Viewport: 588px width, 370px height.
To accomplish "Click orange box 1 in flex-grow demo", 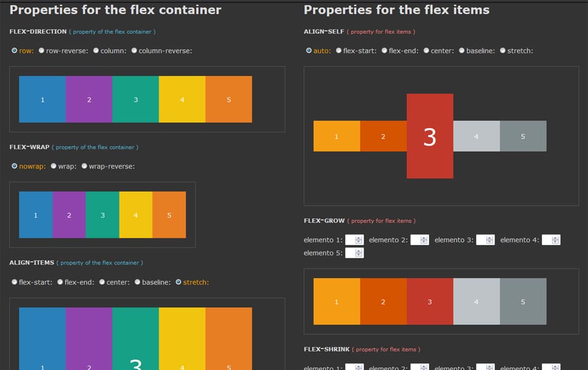I will pos(337,302).
